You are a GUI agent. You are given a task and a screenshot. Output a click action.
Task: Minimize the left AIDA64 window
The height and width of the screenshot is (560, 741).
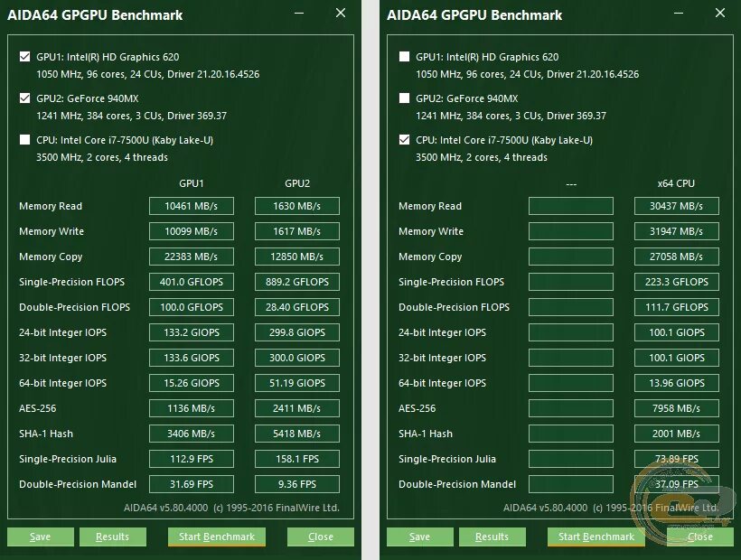tap(299, 14)
